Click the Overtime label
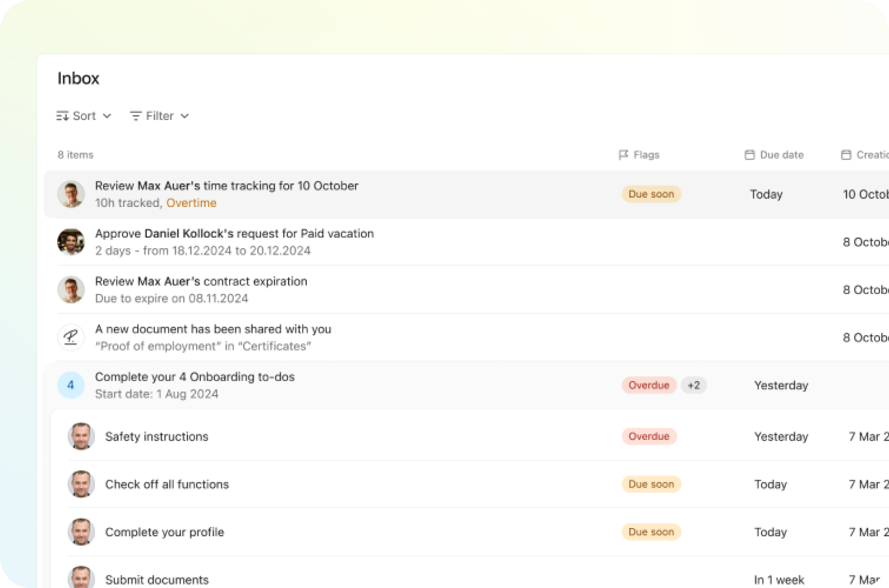889x588 pixels. pos(191,203)
